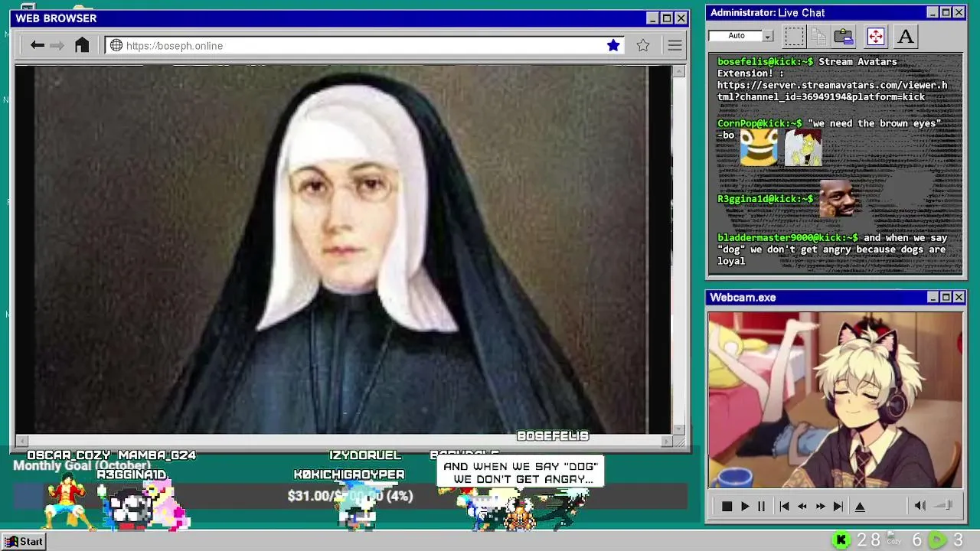Select the dashed marquee selection tool

(x=795, y=36)
